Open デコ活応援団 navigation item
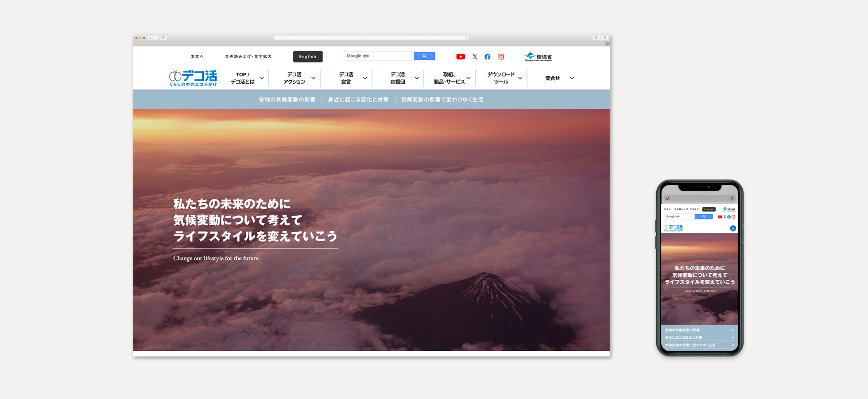 pyautogui.click(x=398, y=78)
